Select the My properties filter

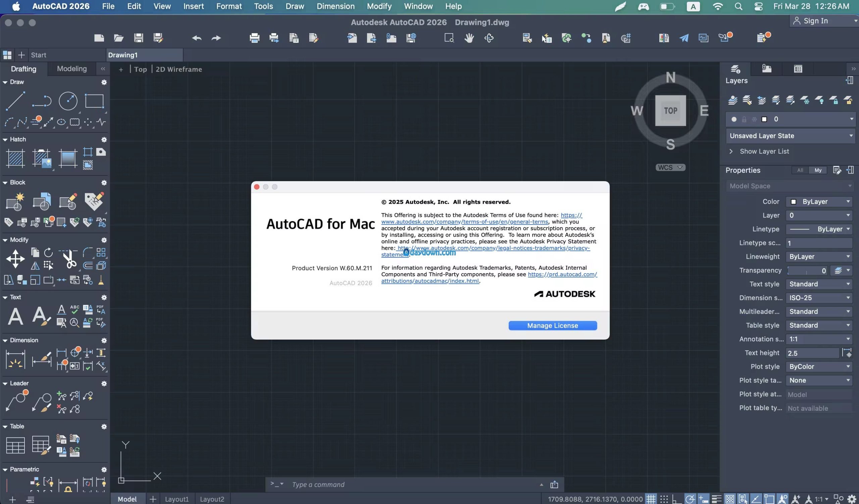coord(818,170)
